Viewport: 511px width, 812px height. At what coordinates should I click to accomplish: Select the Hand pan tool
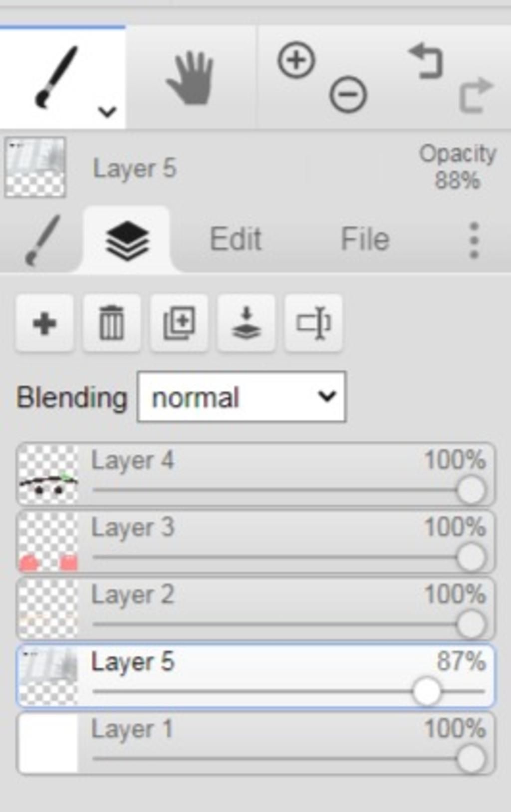point(190,77)
